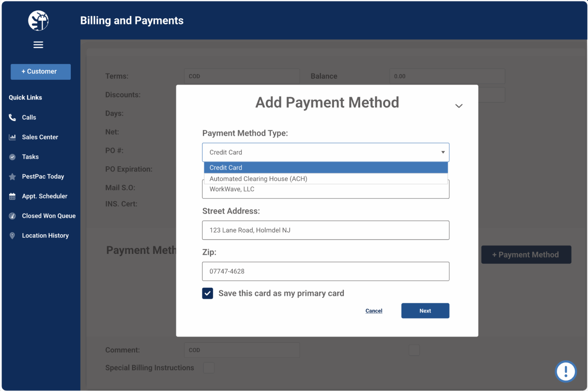Image resolution: width=588 pixels, height=391 pixels.
Task: Click the company logo in the sidebar
Action: (x=38, y=21)
